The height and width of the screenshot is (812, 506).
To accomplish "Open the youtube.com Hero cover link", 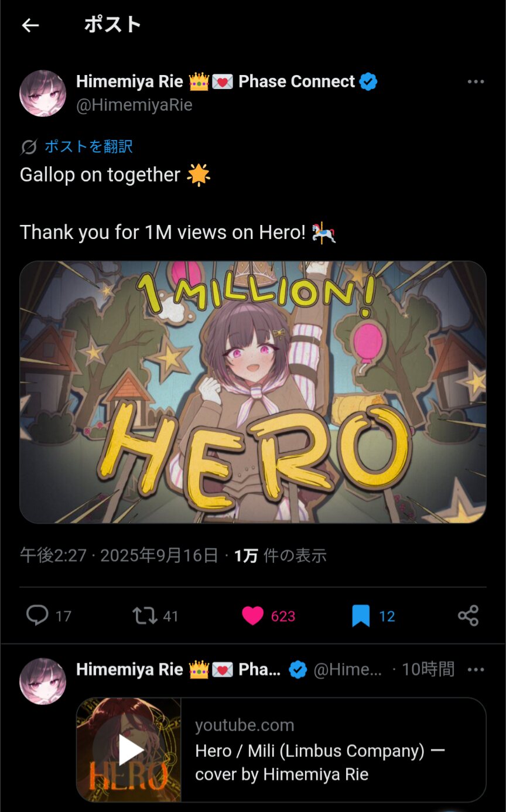I will click(334, 750).
